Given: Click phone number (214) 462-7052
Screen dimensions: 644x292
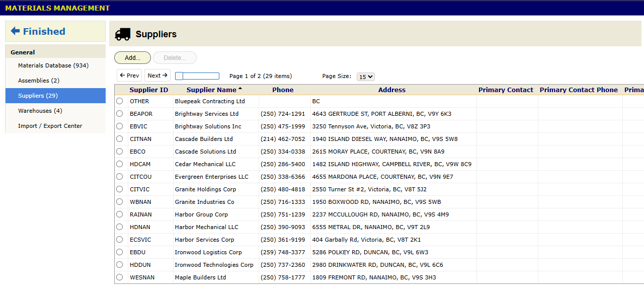Looking at the screenshot, I should point(283,139).
